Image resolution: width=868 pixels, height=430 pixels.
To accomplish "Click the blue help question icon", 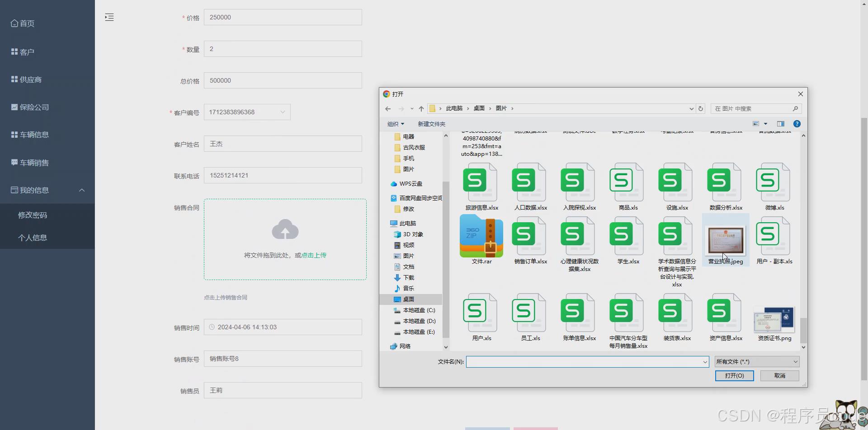I will pyautogui.click(x=797, y=124).
